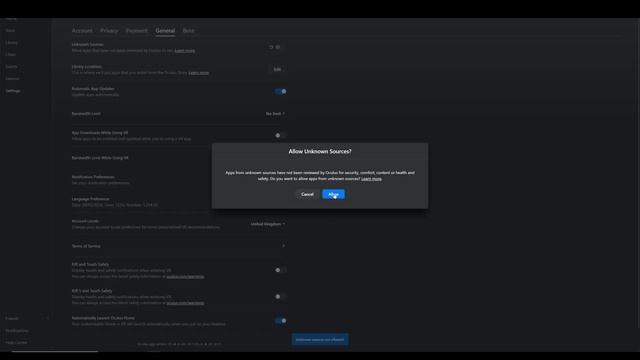Open safety link under Rift S and Touch Safety
The image size is (640, 360).
(x=185, y=303)
